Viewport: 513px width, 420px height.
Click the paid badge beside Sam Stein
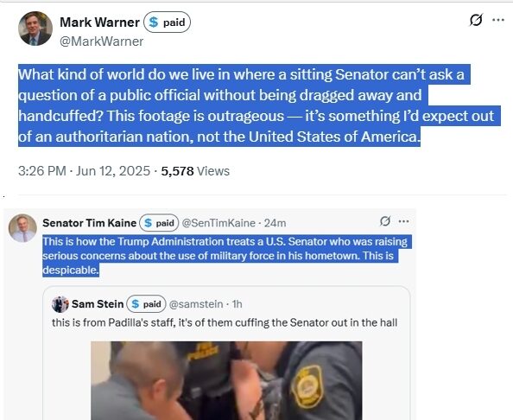[146, 304]
